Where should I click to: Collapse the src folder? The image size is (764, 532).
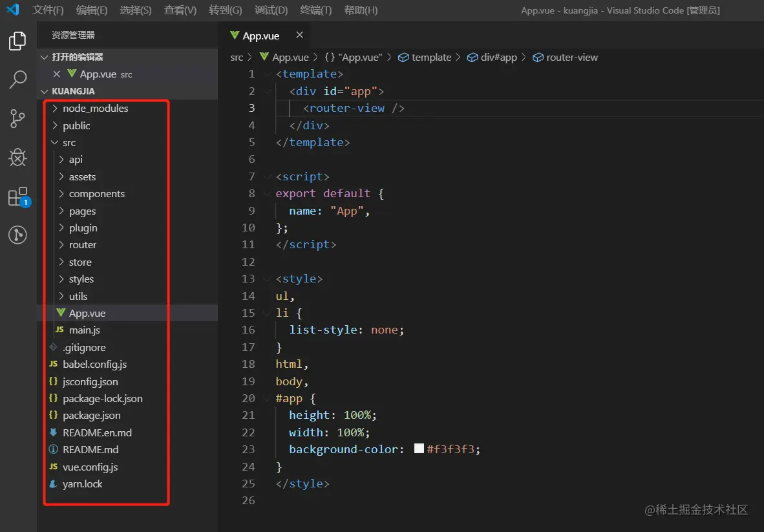point(54,142)
